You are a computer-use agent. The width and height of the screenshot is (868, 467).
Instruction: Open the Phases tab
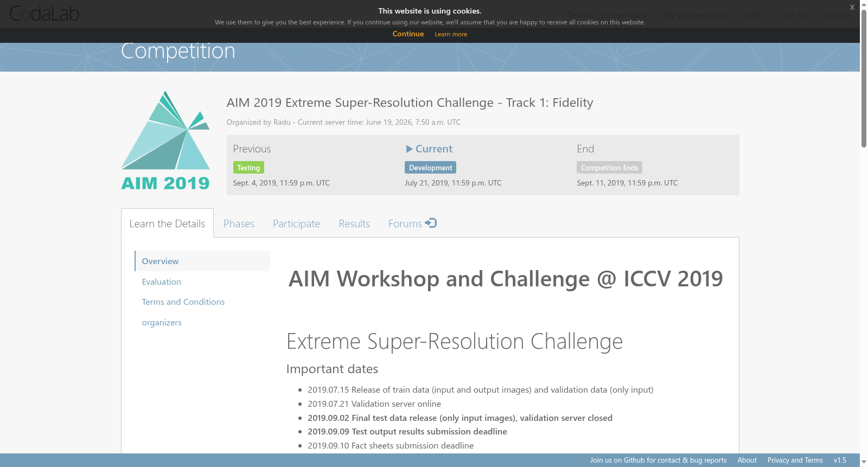[x=239, y=223]
